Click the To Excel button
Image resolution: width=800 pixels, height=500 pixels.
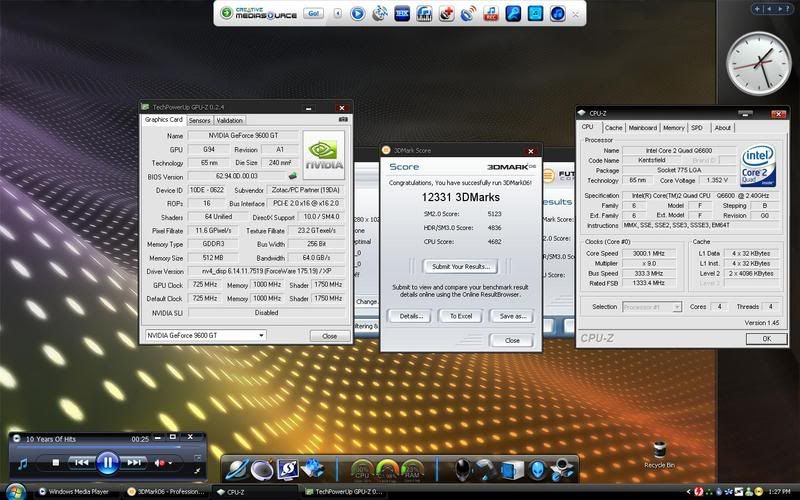tap(459, 316)
